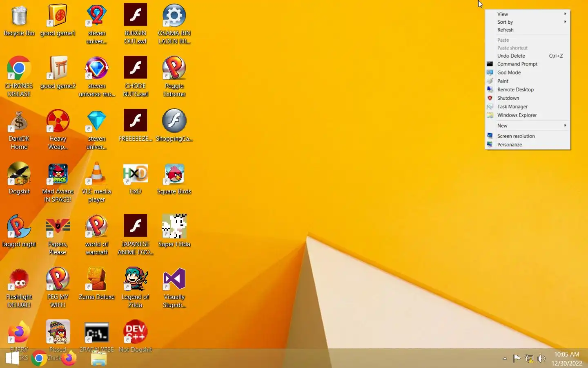Expand the New submenu arrow
The height and width of the screenshot is (368, 588).
(565, 126)
